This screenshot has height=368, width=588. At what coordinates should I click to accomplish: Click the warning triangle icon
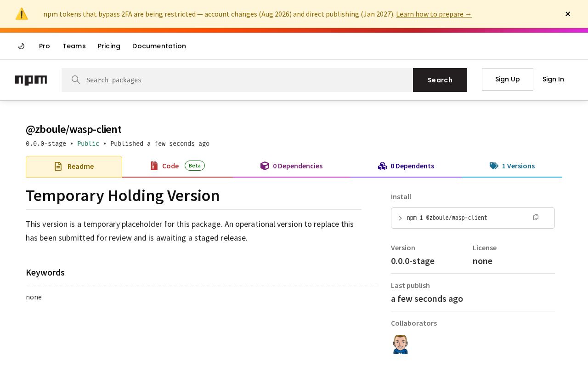(x=22, y=14)
